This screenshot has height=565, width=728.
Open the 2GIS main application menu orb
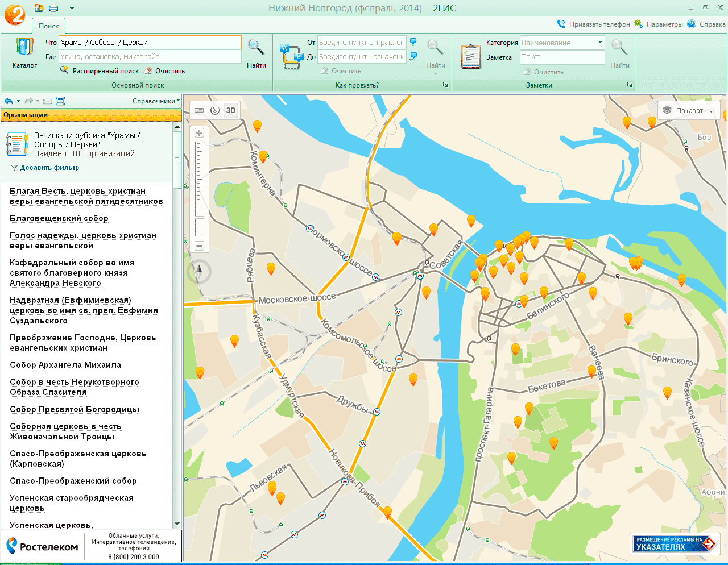click(x=15, y=14)
